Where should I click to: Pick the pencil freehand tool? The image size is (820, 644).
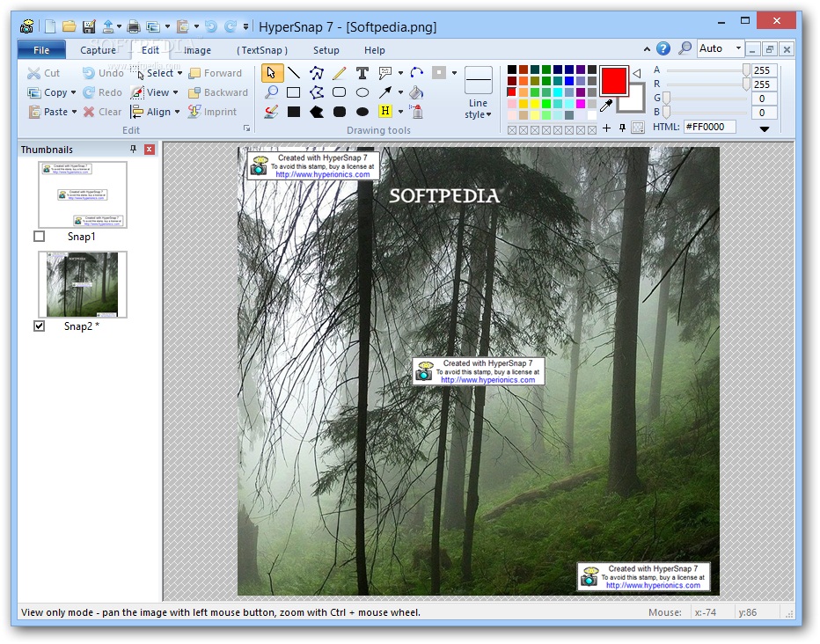point(340,73)
